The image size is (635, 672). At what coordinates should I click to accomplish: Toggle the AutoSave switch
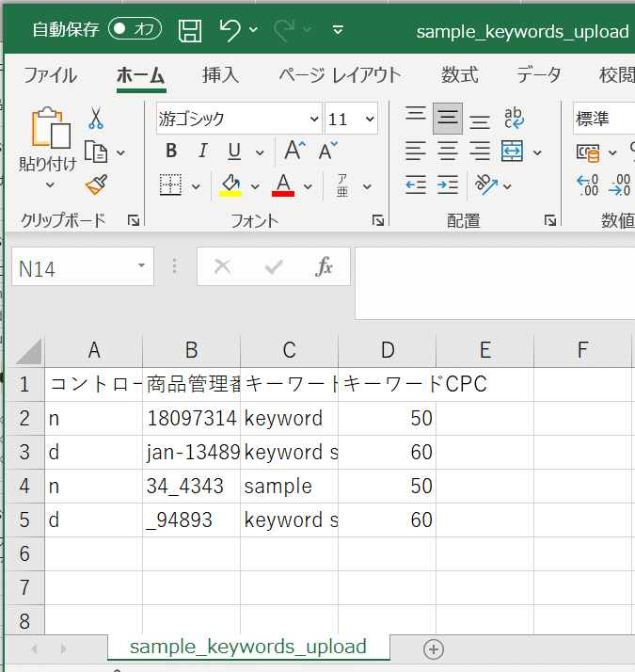tap(135, 29)
